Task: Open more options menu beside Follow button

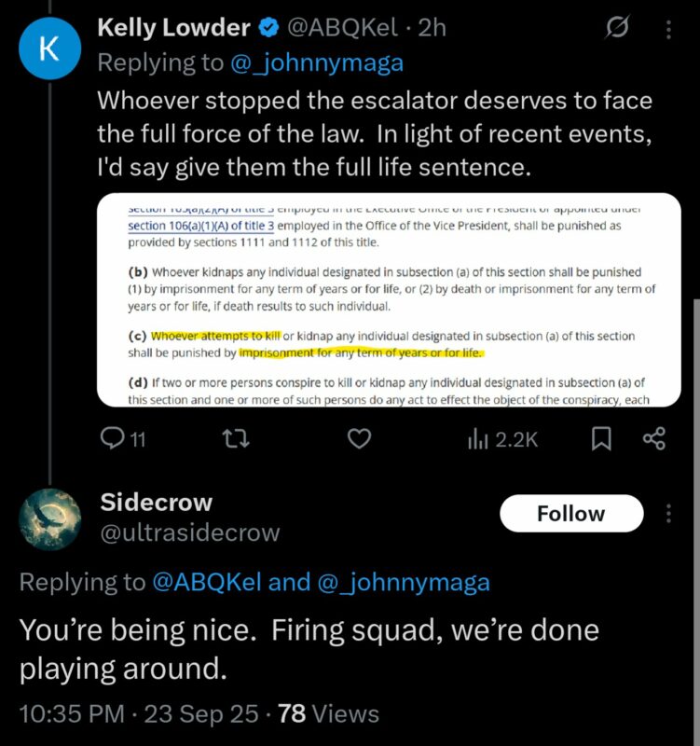Action: tap(668, 514)
